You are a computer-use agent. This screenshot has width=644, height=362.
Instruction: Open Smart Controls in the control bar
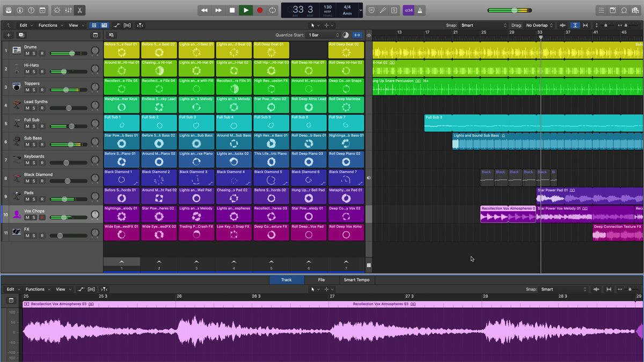[x=57, y=10]
